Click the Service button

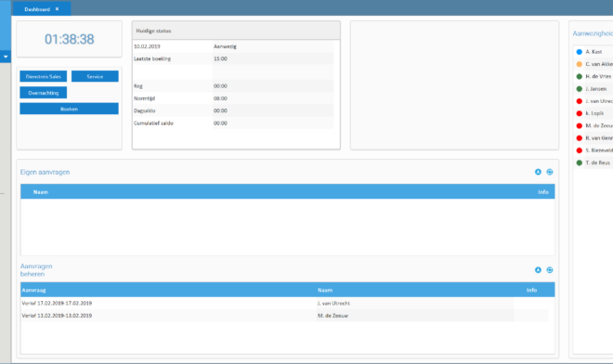[95, 77]
